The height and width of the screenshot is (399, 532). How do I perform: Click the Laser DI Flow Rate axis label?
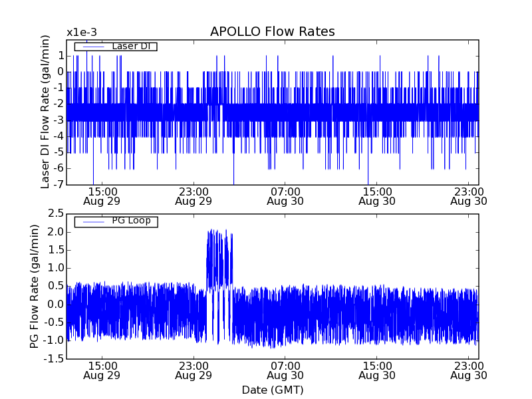point(46,112)
